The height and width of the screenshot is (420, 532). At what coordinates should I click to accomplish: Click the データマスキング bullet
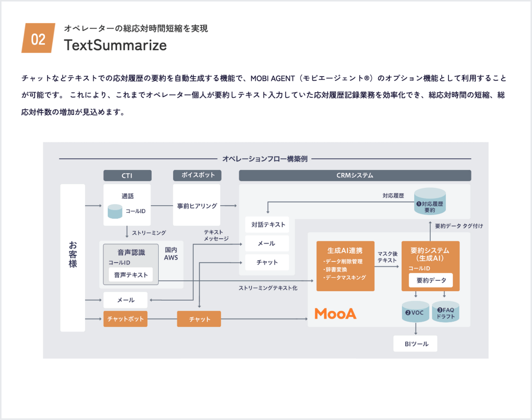[x=344, y=277]
